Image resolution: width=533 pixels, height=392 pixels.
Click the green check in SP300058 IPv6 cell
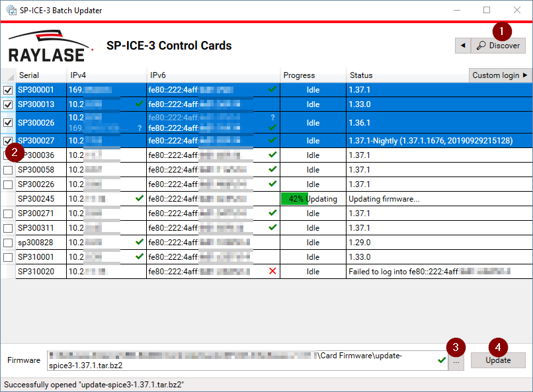[x=272, y=169]
